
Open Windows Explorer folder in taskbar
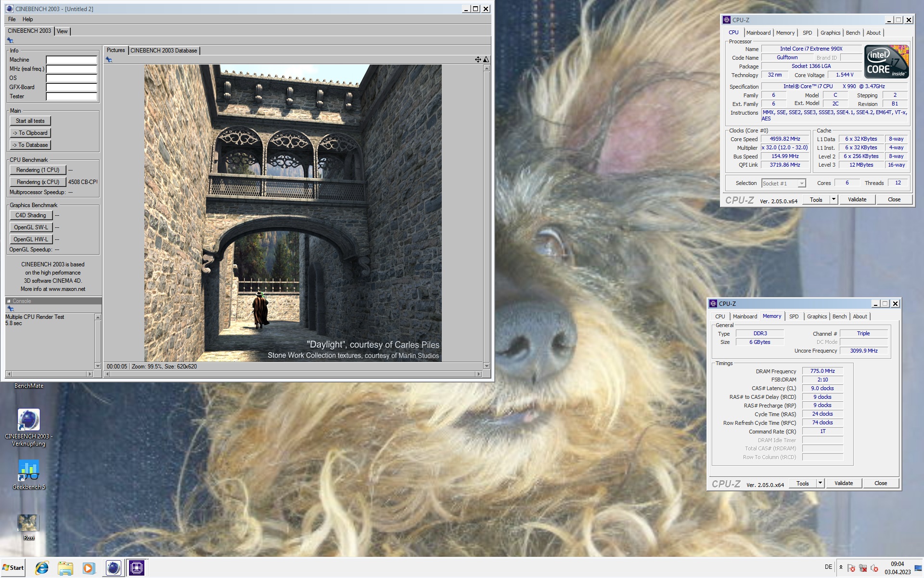[x=65, y=568]
